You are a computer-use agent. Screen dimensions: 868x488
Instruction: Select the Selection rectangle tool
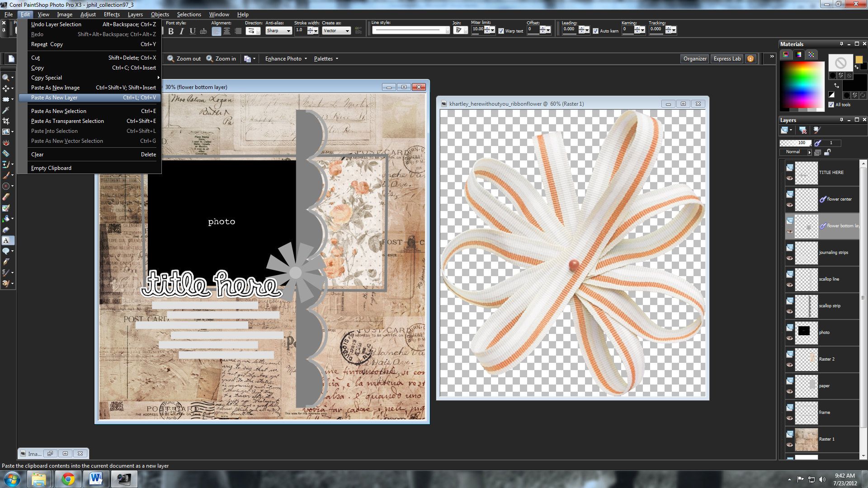6,99
